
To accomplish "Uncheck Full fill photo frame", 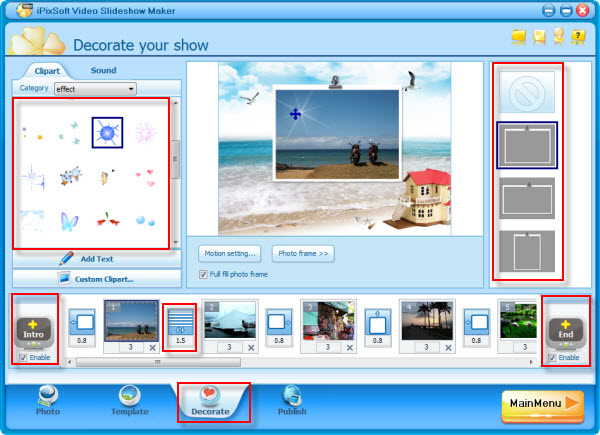I will pyautogui.click(x=204, y=274).
